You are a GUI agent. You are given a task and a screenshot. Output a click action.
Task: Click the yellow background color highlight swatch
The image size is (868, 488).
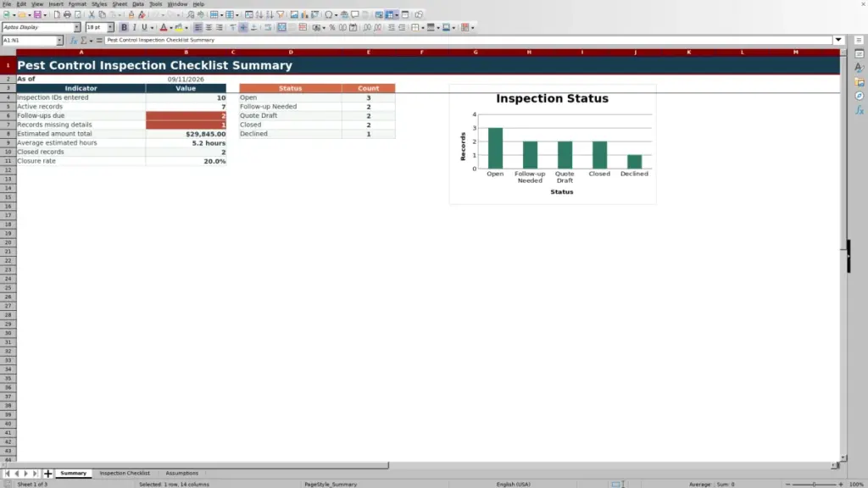tap(178, 27)
